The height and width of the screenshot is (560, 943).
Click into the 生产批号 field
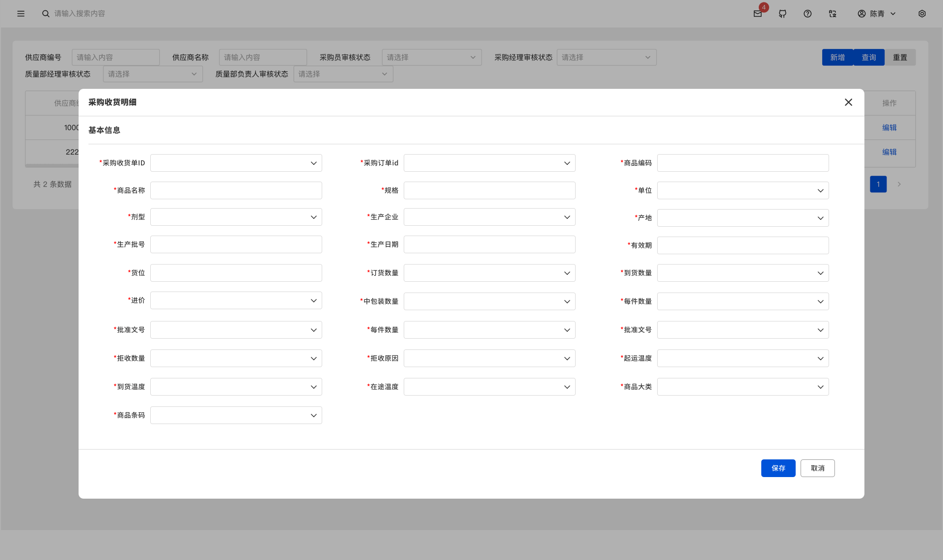pos(236,244)
